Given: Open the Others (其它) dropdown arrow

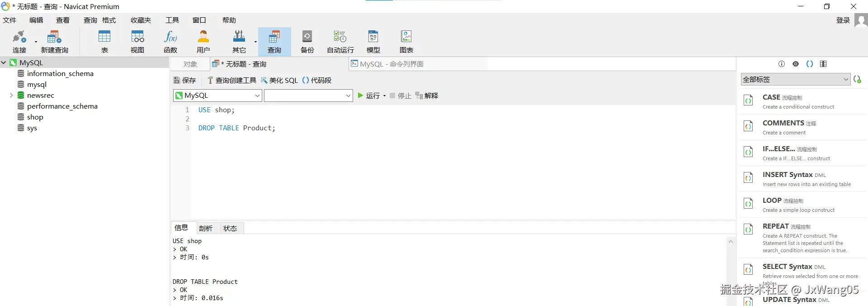Looking at the screenshot, I should [255, 42].
